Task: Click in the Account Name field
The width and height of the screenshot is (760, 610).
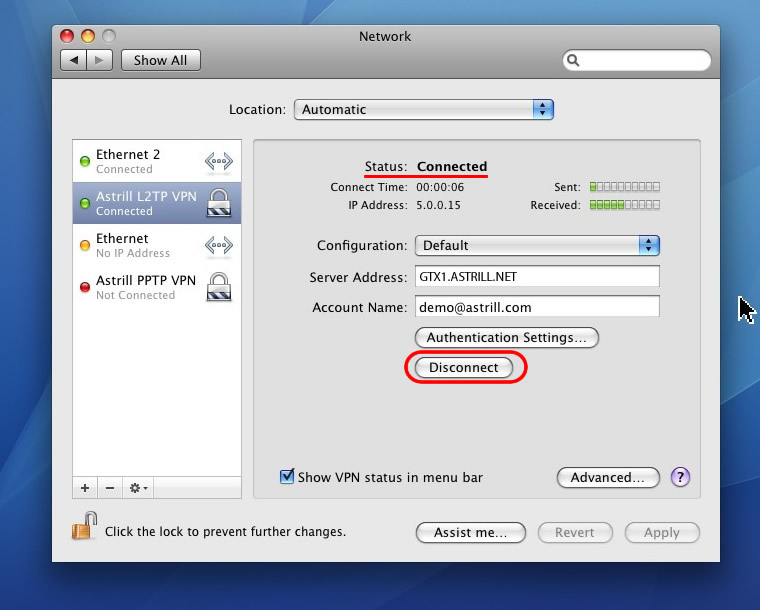Action: 537,307
